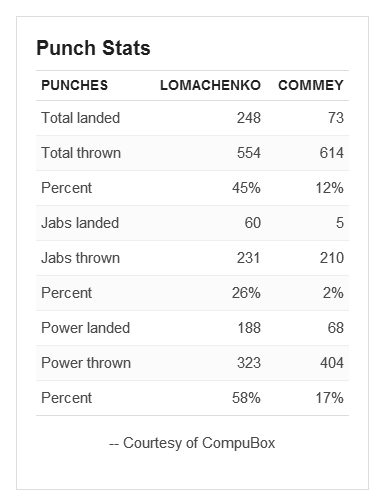Click the 26% jab percent value
This screenshot has height=502, width=384.
pyautogui.click(x=246, y=293)
